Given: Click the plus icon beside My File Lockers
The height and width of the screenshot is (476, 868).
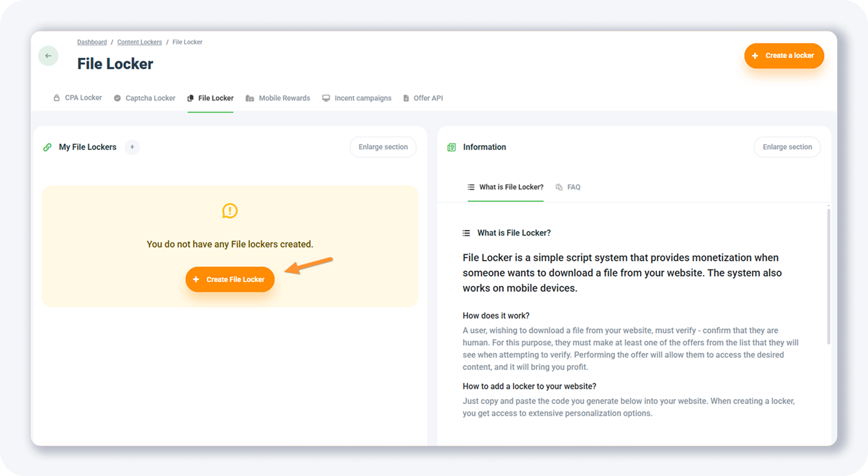Looking at the screenshot, I should (x=132, y=147).
